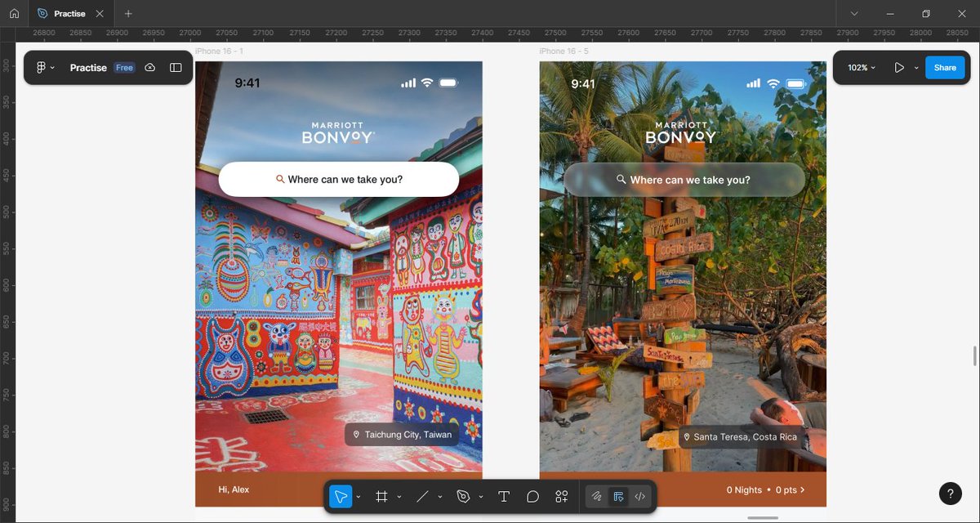This screenshot has width=980, height=523.
Task: Select the Text tool
Action: (504, 496)
